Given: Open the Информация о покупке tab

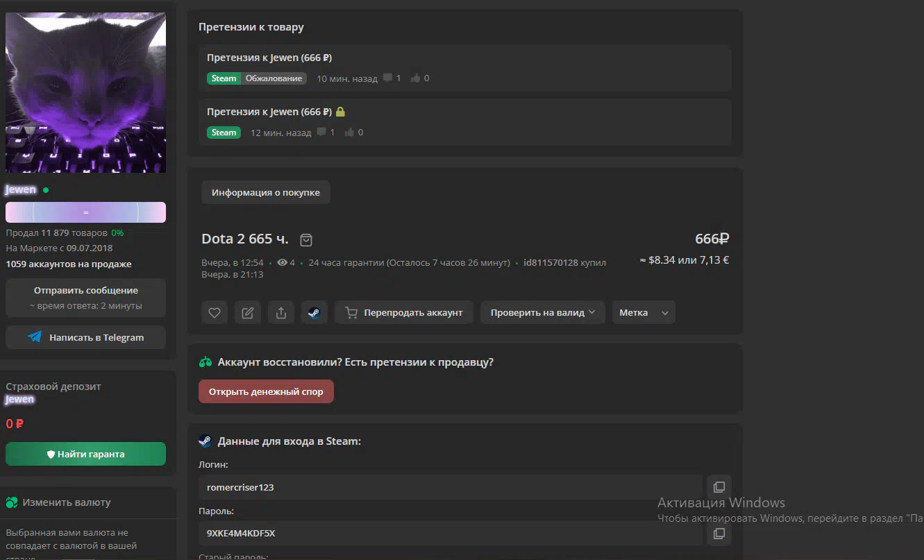Looking at the screenshot, I should [x=266, y=192].
